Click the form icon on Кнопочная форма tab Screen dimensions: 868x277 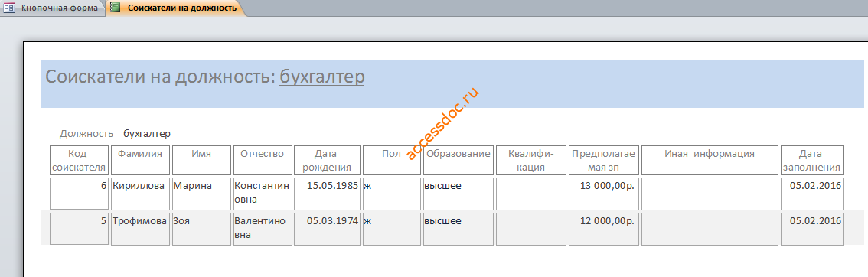coord(9,8)
